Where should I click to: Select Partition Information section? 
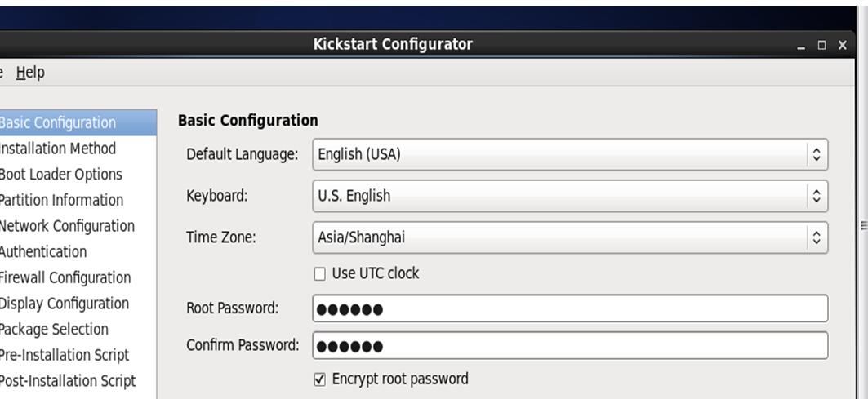(77, 201)
